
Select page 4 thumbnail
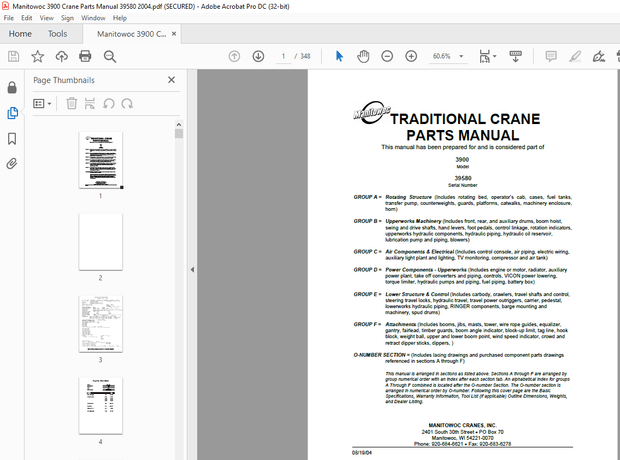click(100, 406)
